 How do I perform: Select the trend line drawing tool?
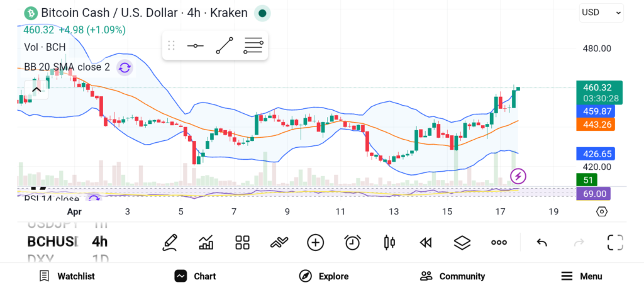point(225,46)
